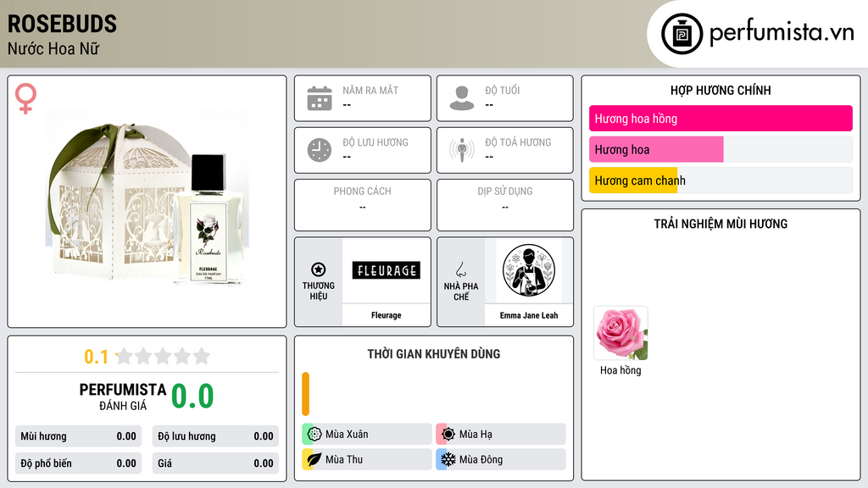
Task: Click the 0.1 user rating value
Action: [x=97, y=357]
